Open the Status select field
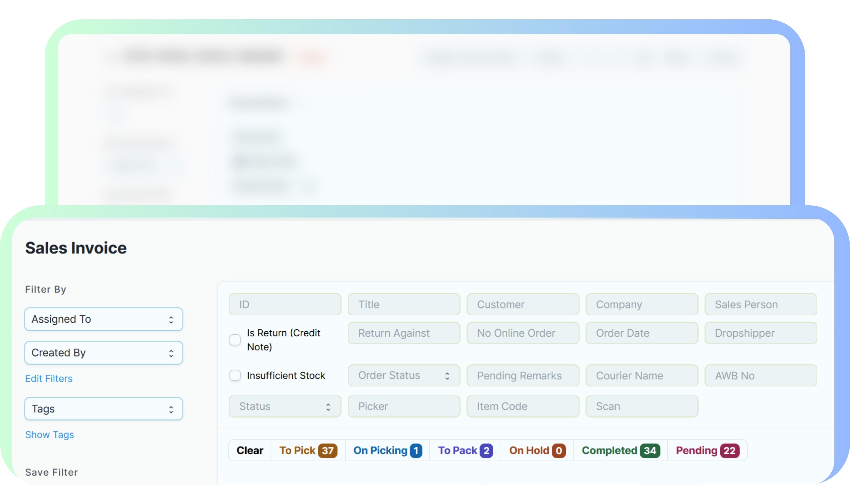The image size is (850, 504). pyautogui.click(x=285, y=406)
